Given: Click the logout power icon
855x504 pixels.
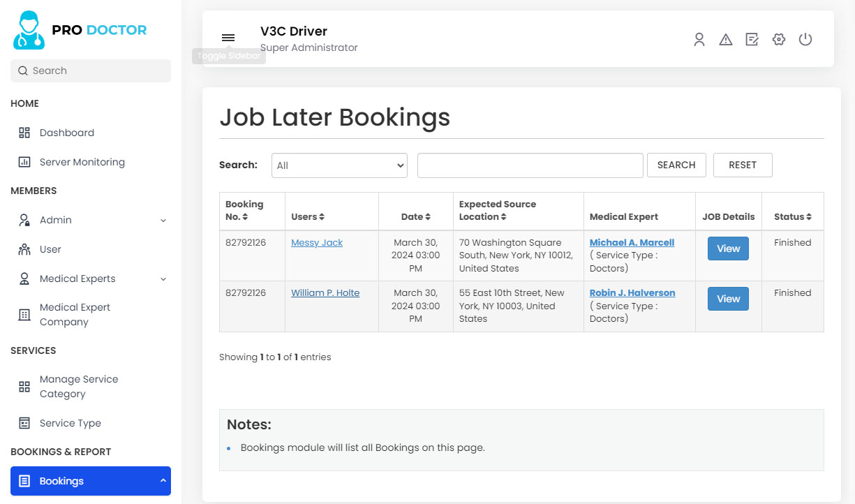Looking at the screenshot, I should [x=805, y=40].
